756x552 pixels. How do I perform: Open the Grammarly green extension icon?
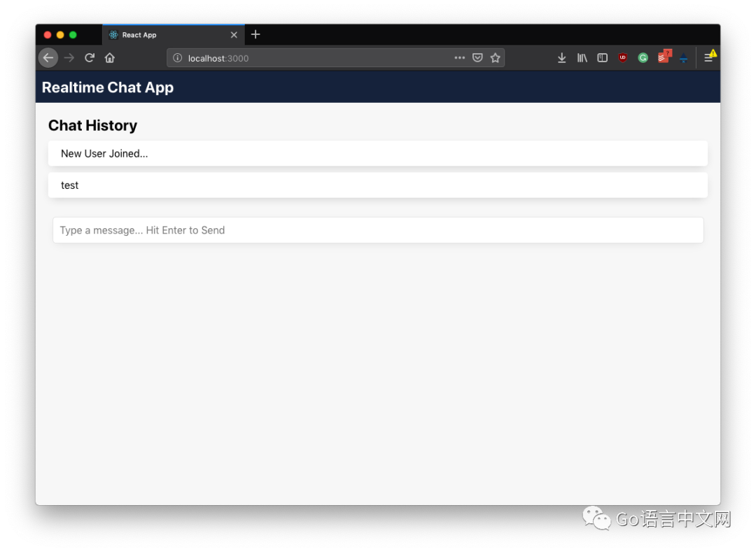coord(643,58)
